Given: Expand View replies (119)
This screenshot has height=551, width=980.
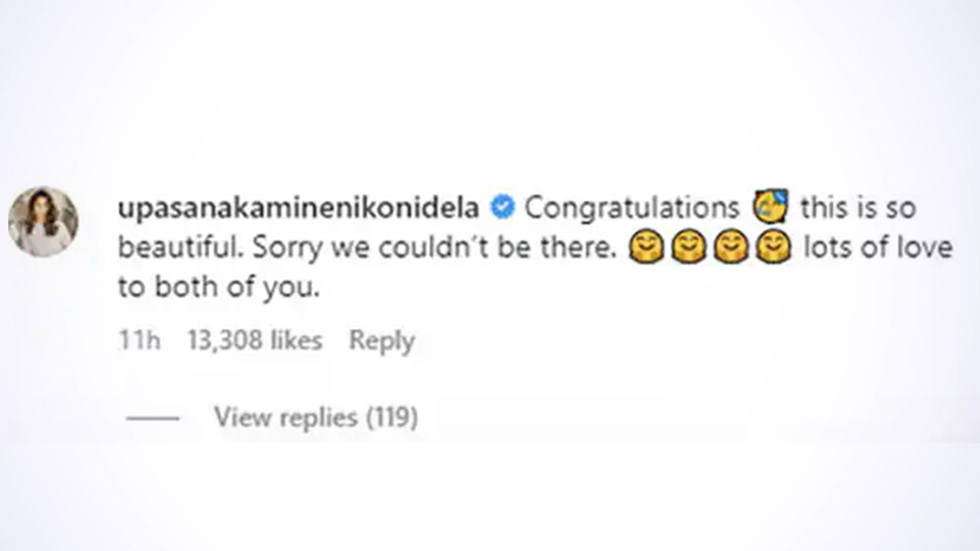Looking at the screenshot, I should (316, 418).
